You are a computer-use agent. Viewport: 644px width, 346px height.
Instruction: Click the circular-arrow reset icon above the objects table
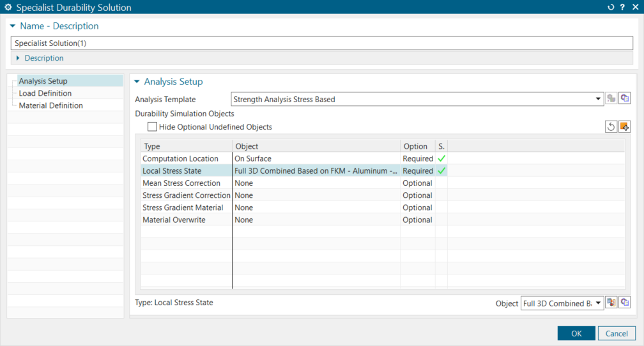[x=611, y=126]
